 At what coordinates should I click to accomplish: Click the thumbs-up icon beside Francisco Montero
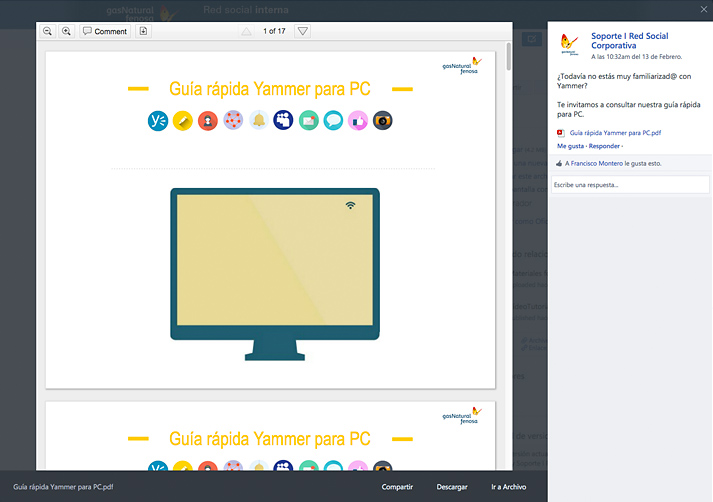(559, 163)
